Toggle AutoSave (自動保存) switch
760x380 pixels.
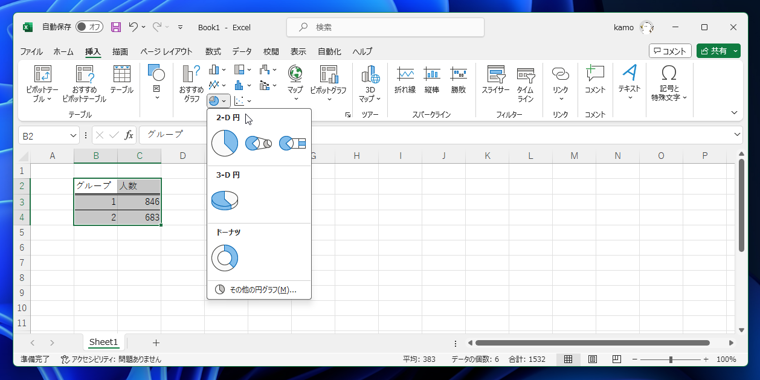tap(90, 27)
